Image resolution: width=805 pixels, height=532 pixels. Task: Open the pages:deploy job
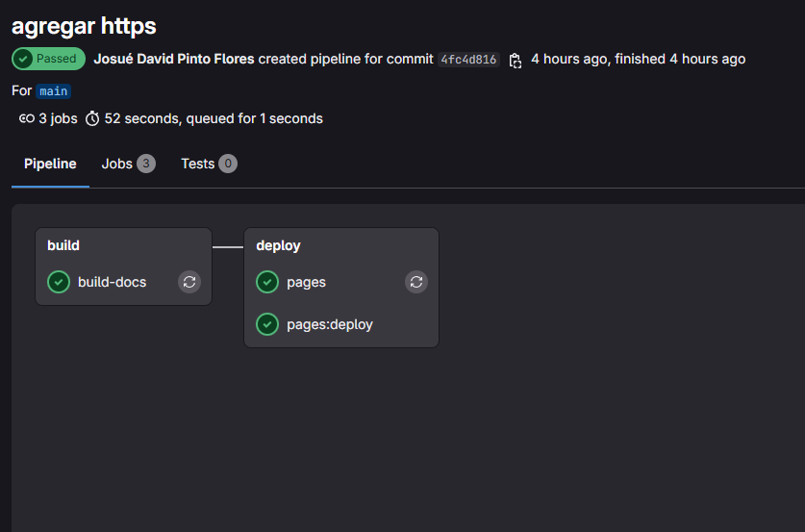pos(330,324)
